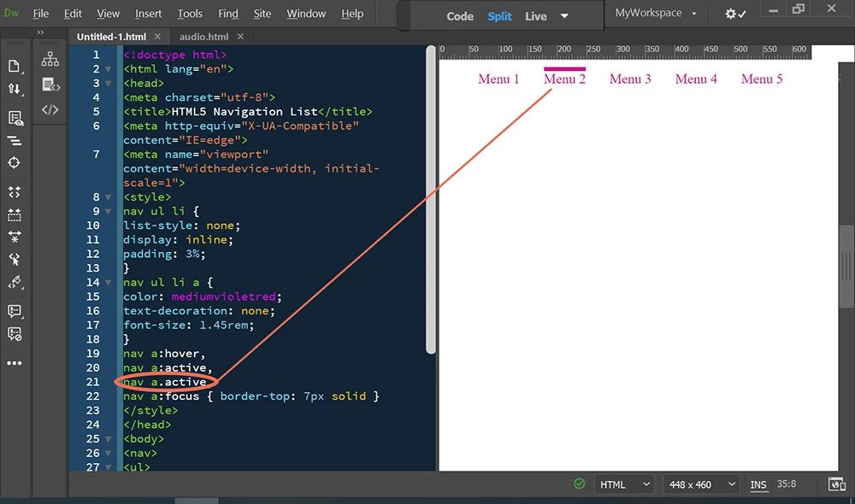Viewport: 855px width, 504px height.
Task: Open the 448 x 460 window size dropdown
Action: [702, 483]
